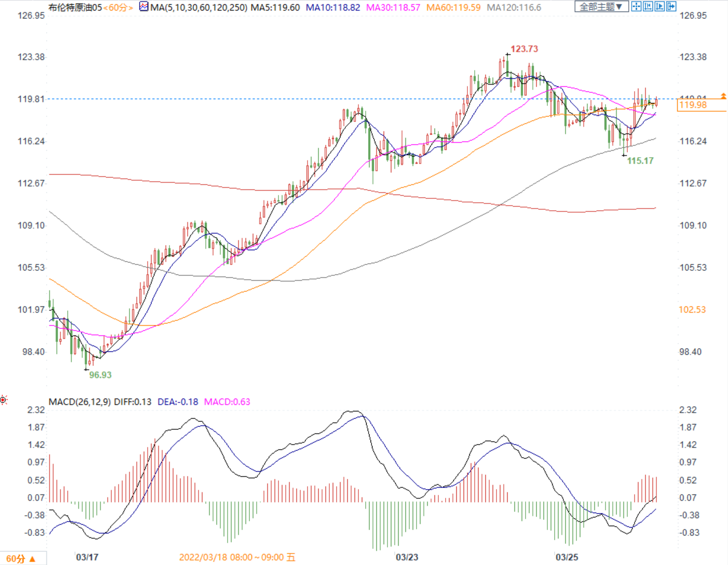728x565 pixels.
Task: Click the MA indicator chart icon
Action: tap(144, 7)
